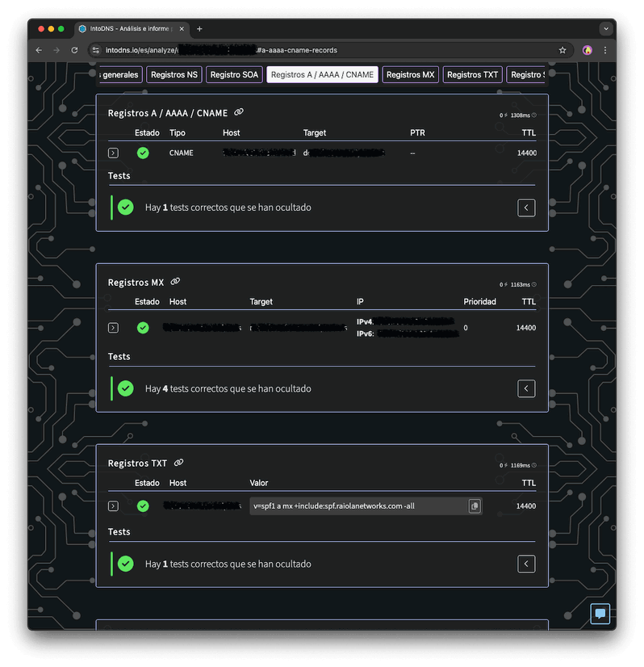Viewport: 644px width, 667px height.
Task: Select the generales tab
Action: coord(120,75)
